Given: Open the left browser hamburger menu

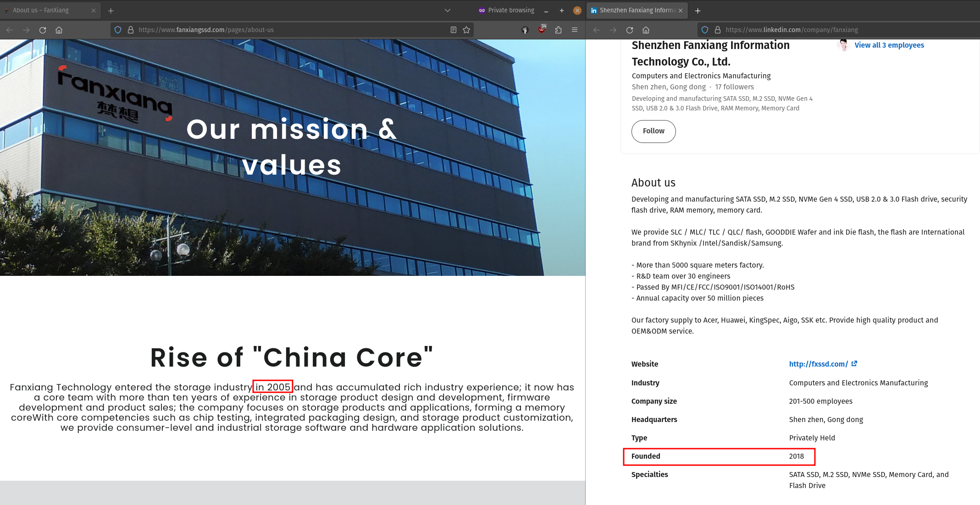Looking at the screenshot, I should click(x=575, y=30).
